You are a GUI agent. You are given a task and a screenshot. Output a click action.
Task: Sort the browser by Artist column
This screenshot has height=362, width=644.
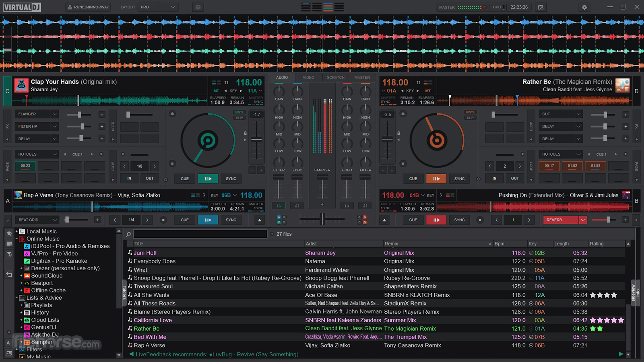(343, 244)
